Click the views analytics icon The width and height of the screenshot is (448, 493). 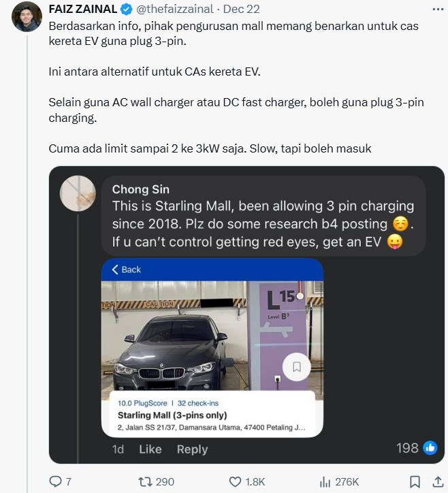(x=324, y=481)
